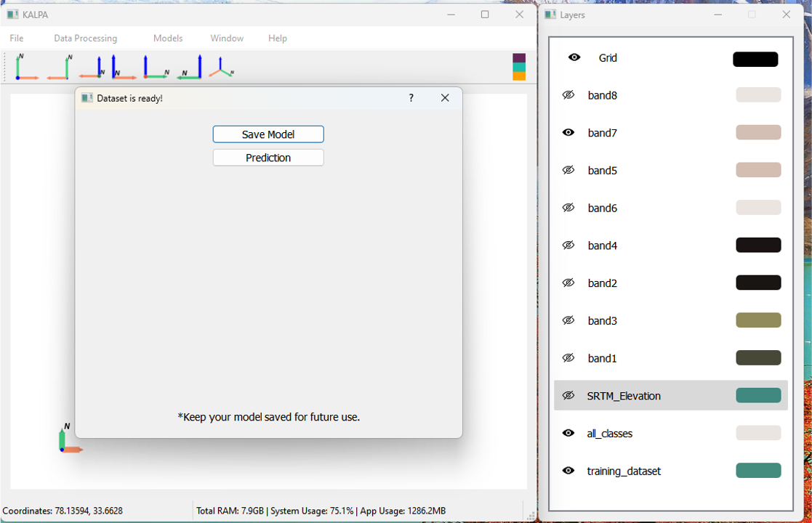This screenshot has height=523, width=812.
Task: Click the help question mark in dialog
Action: [411, 98]
